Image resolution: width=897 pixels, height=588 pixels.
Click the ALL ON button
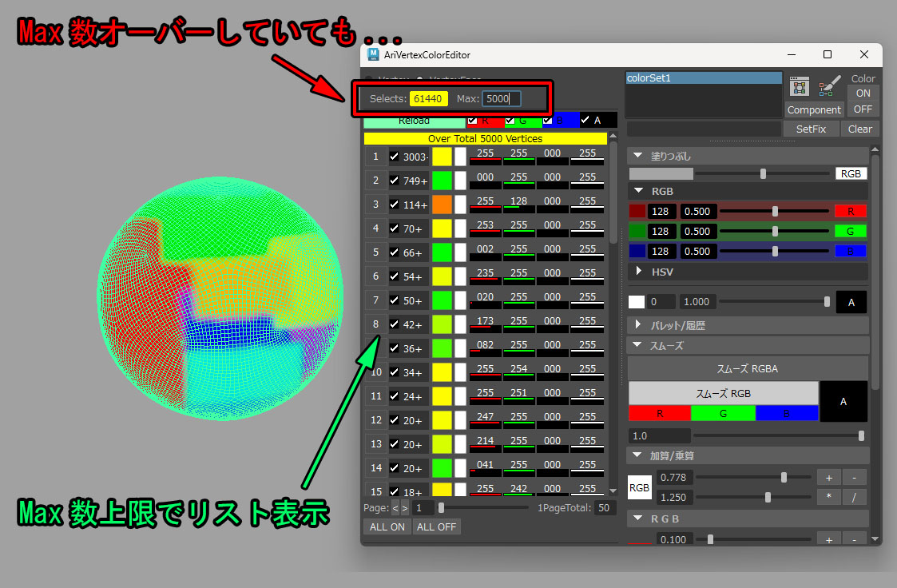coord(387,526)
